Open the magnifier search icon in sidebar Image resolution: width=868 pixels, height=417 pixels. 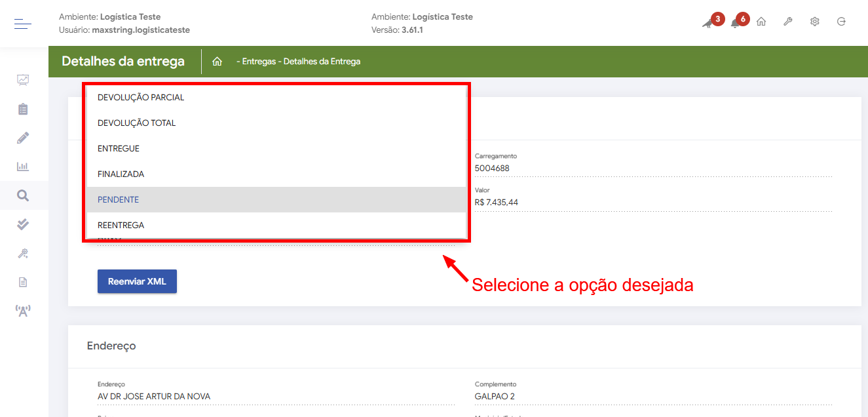pos(23,195)
